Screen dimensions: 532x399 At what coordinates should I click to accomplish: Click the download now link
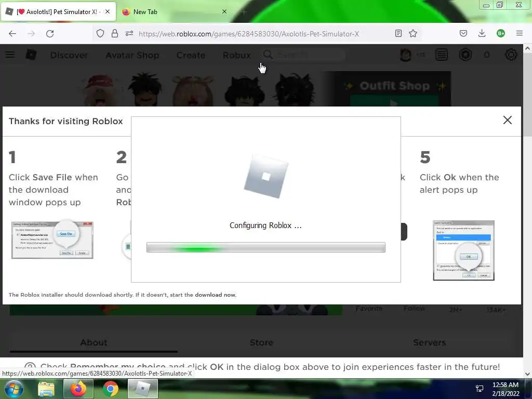pos(216,295)
